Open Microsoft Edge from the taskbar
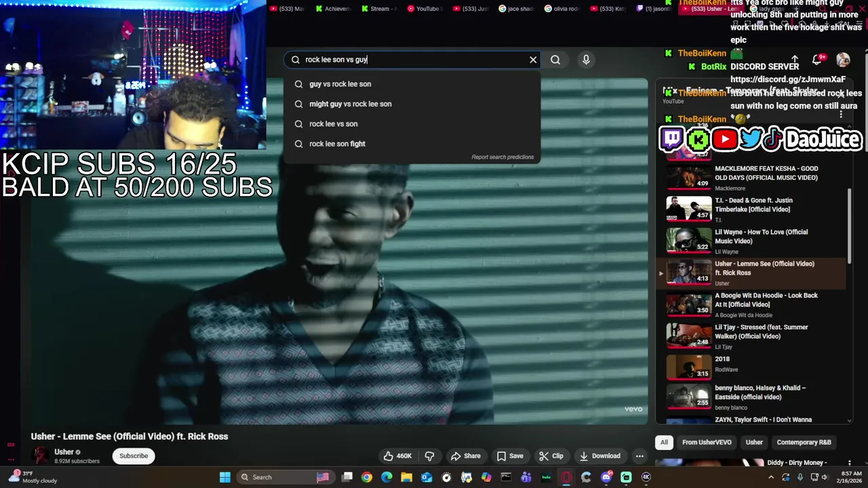 coord(387,477)
